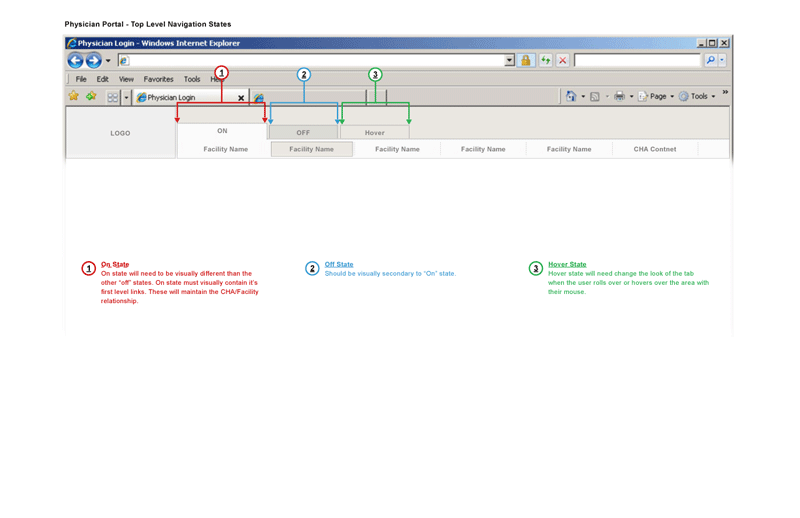Open the View menu
This screenshot has height=518, width=800.
click(126, 79)
